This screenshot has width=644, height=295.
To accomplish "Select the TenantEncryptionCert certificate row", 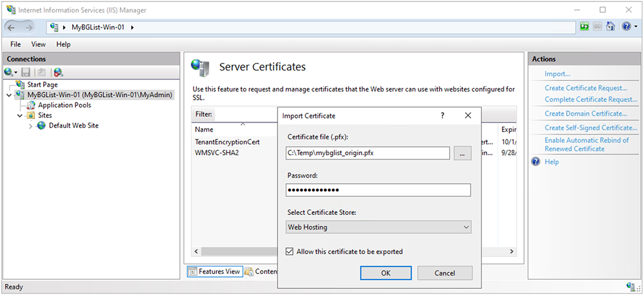I will tap(234, 142).
